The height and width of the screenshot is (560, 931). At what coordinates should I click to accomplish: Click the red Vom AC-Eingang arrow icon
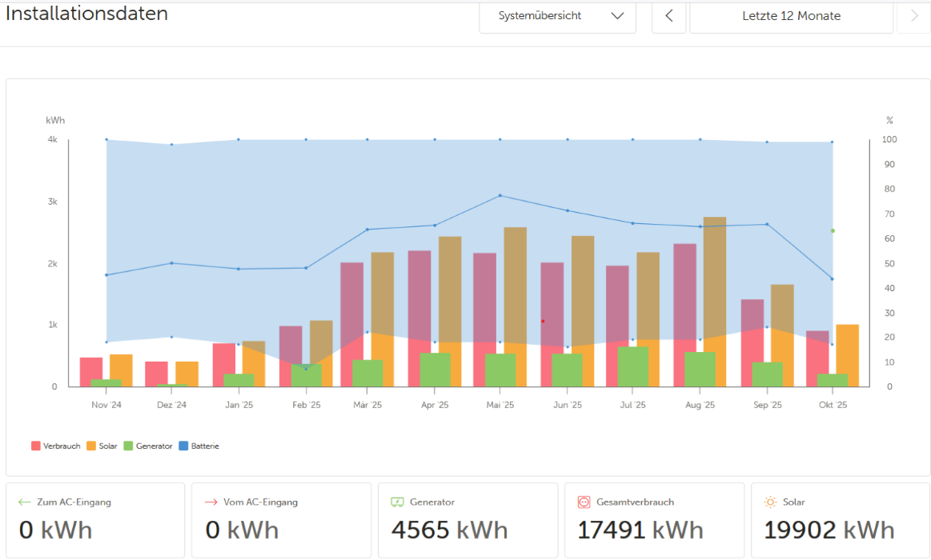(x=211, y=502)
